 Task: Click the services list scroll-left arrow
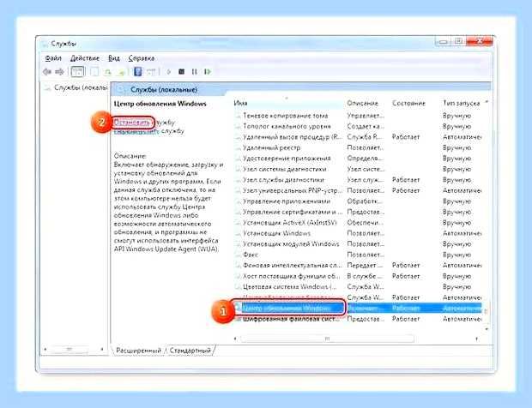235,339
